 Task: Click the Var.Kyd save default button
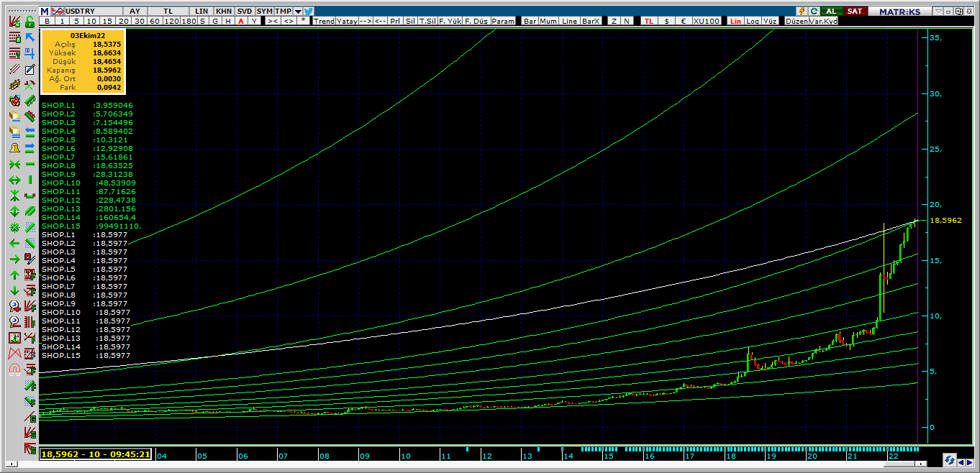pos(823,22)
